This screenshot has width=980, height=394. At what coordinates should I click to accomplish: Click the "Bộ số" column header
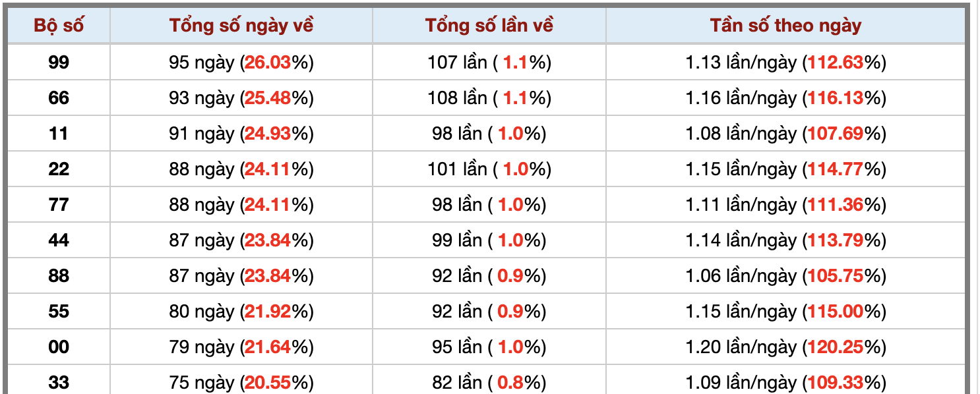(x=59, y=26)
